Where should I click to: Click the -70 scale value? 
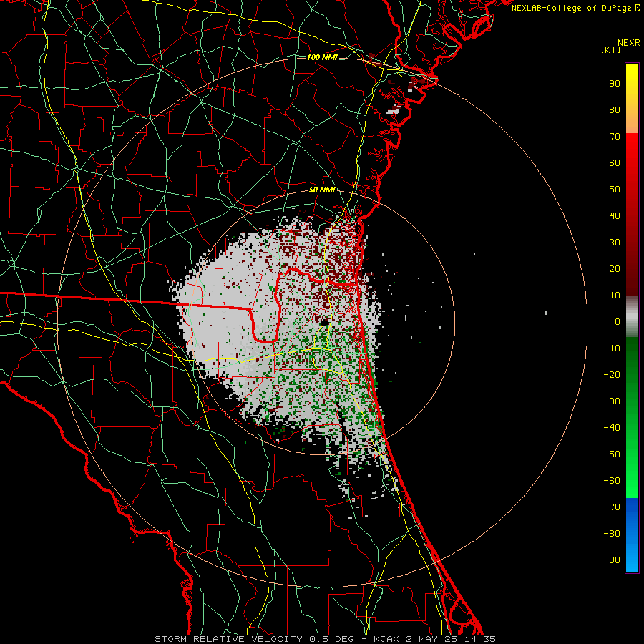click(612, 507)
